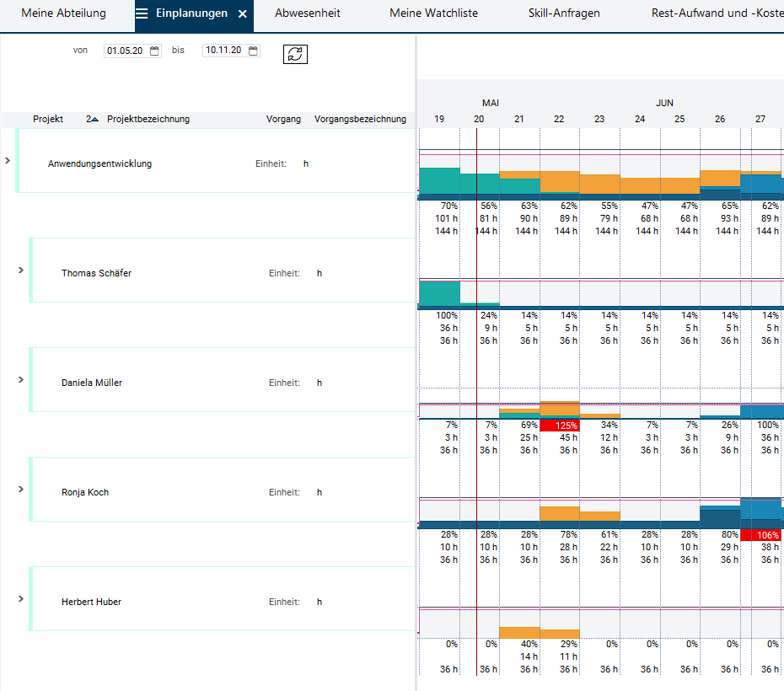
Task: Open hamburger menu on Einplanungen tab
Action: tap(142, 13)
